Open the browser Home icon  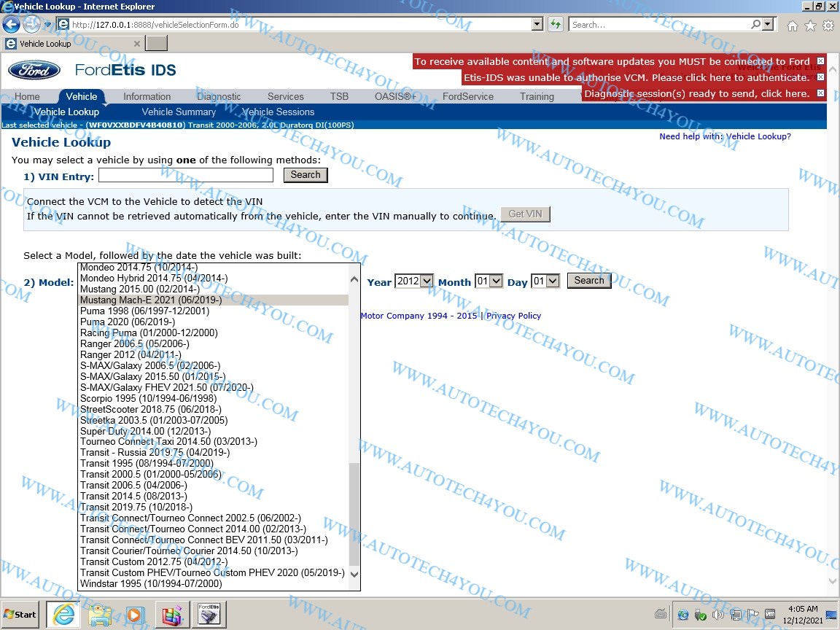pos(793,26)
